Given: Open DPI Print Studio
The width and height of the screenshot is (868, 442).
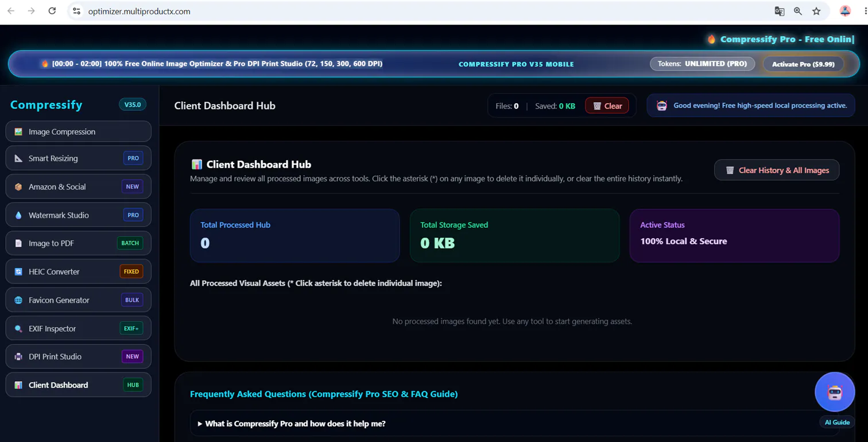Looking at the screenshot, I should (79, 356).
